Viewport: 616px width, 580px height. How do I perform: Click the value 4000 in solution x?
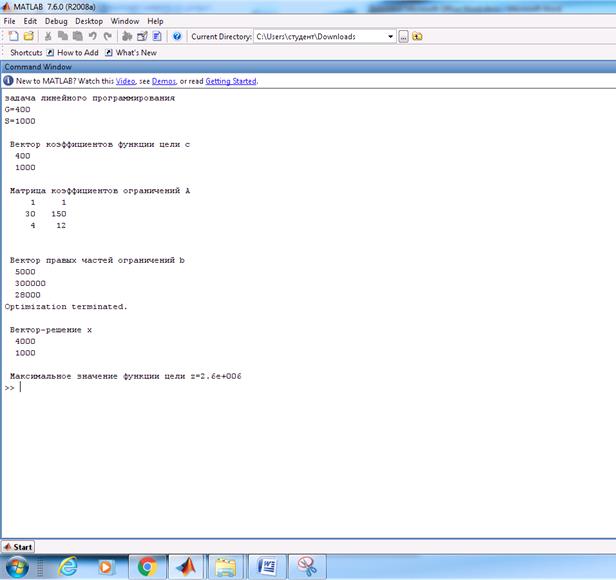(25, 341)
